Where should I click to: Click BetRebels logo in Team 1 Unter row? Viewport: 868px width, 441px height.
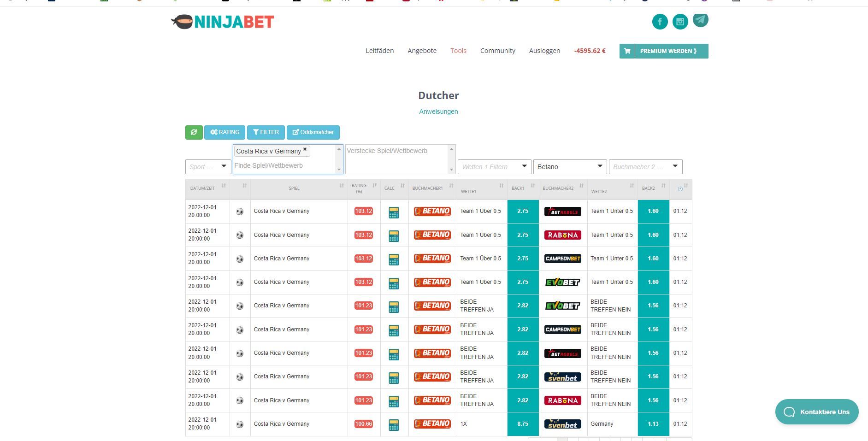[x=562, y=212]
